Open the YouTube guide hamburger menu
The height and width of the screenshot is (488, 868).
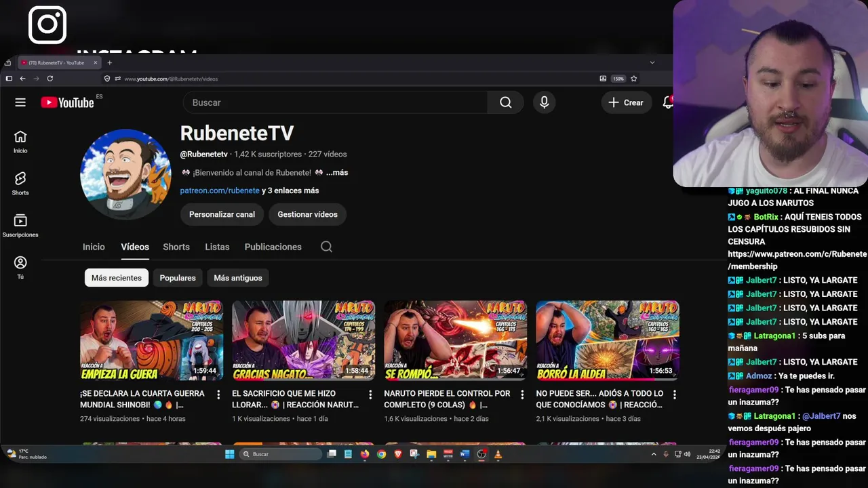[20, 102]
